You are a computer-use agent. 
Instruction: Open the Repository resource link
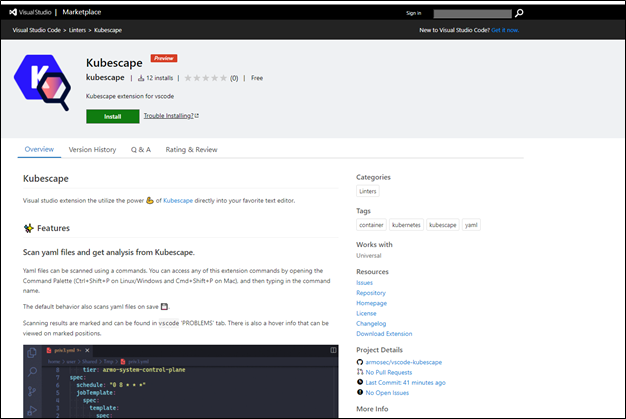click(371, 293)
